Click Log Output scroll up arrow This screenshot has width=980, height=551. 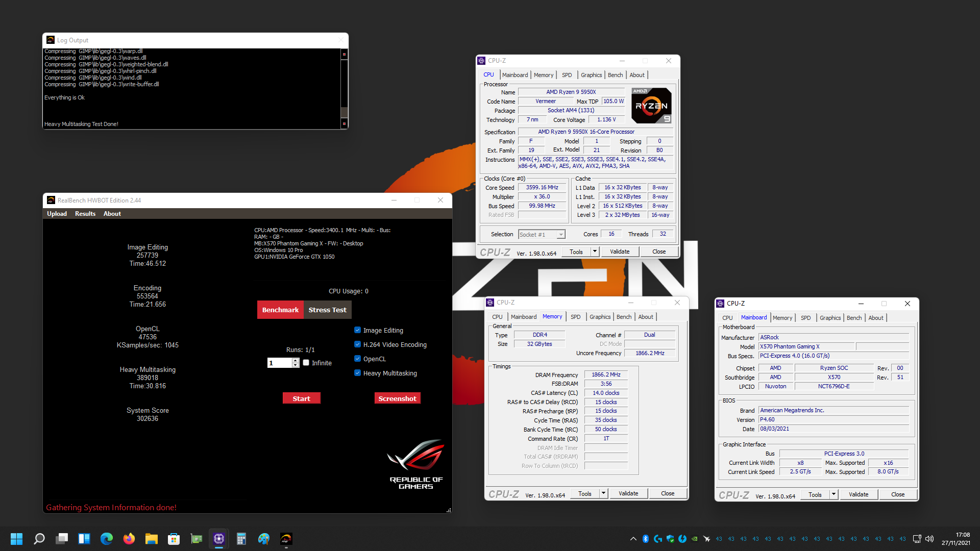click(345, 54)
